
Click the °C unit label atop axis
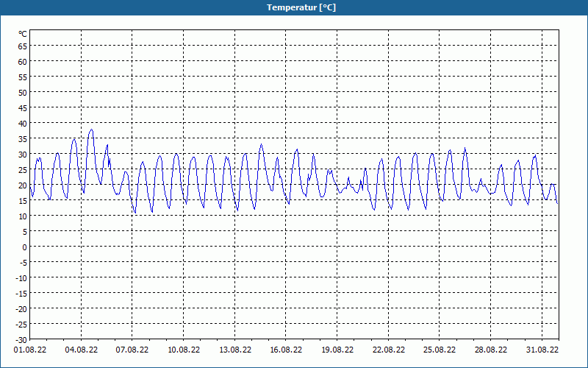click(23, 34)
